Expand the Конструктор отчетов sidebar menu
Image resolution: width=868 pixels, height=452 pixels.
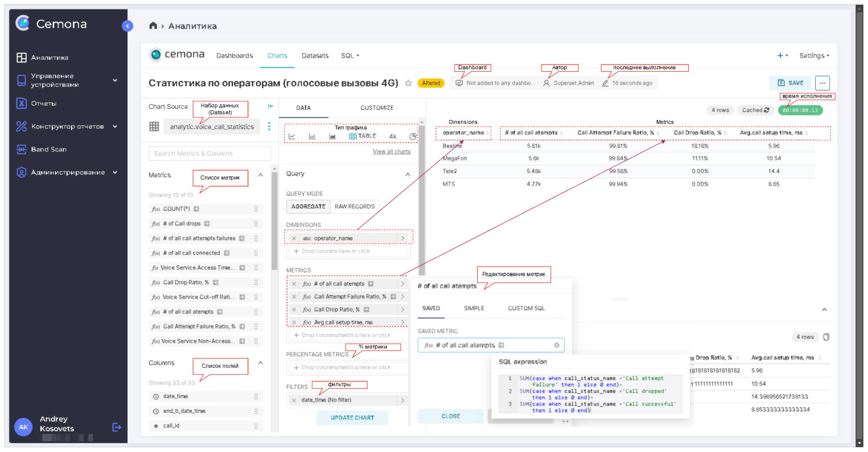(x=115, y=126)
